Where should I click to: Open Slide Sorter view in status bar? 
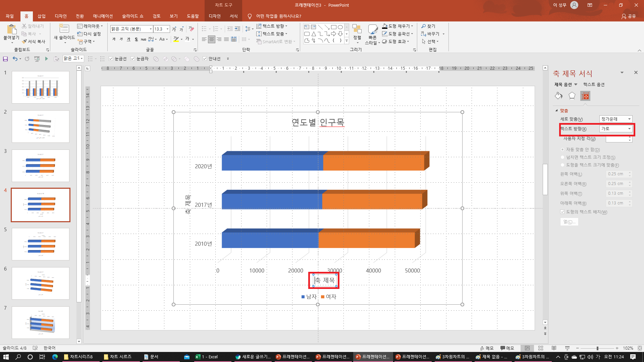point(540,348)
